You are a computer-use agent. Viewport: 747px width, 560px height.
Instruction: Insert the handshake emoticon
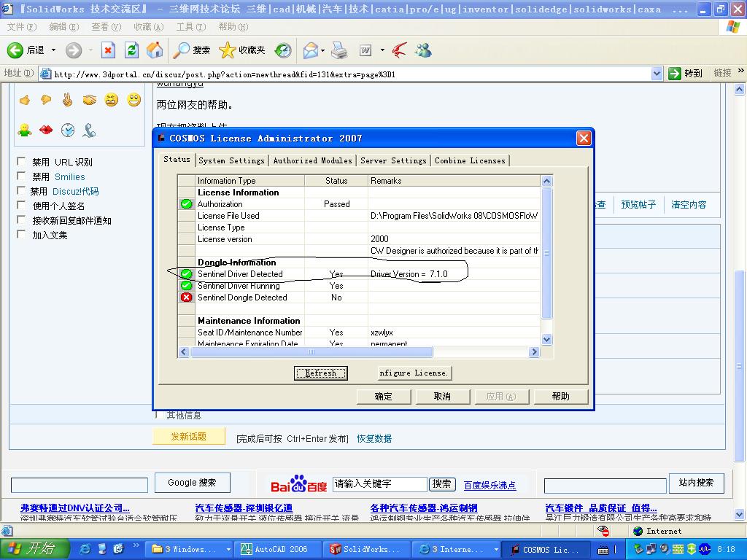(89, 100)
